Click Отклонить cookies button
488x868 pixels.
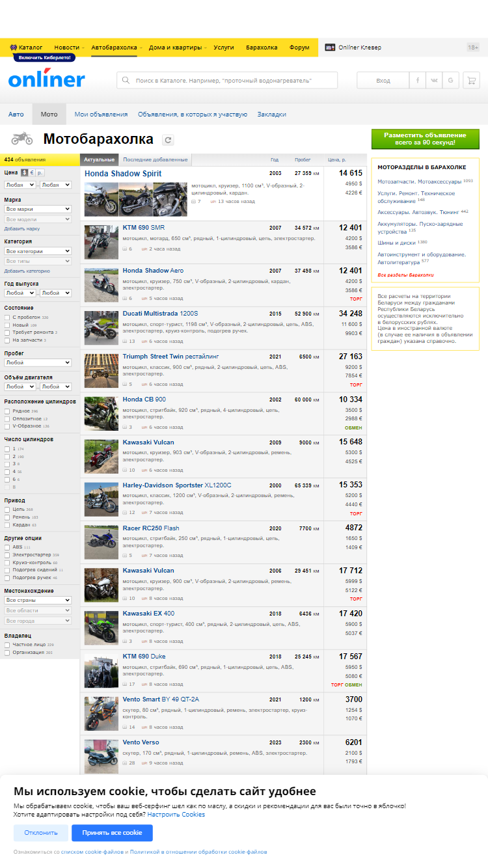pyautogui.click(x=40, y=833)
